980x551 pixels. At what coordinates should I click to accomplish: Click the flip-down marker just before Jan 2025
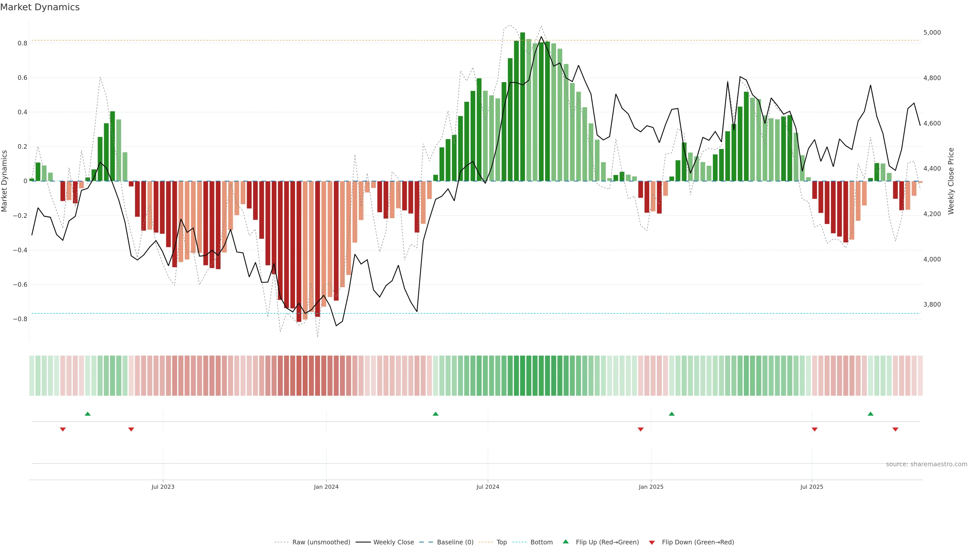click(x=640, y=429)
